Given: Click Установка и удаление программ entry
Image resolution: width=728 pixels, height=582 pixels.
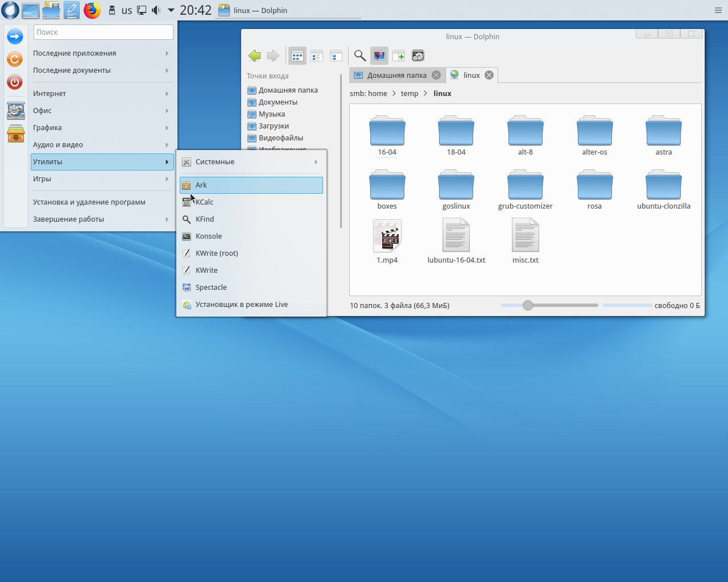Looking at the screenshot, I should click(x=89, y=202).
